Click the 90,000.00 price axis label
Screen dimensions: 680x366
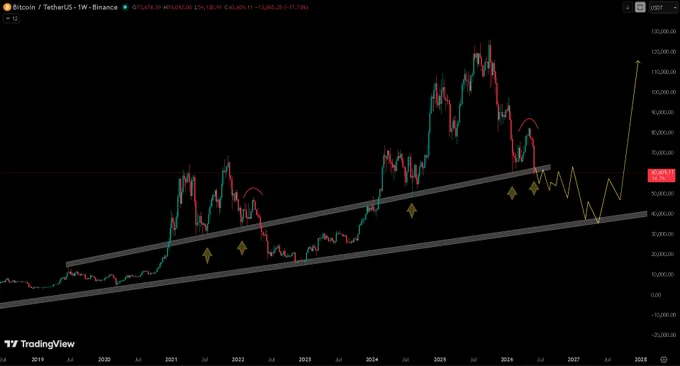click(x=663, y=112)
